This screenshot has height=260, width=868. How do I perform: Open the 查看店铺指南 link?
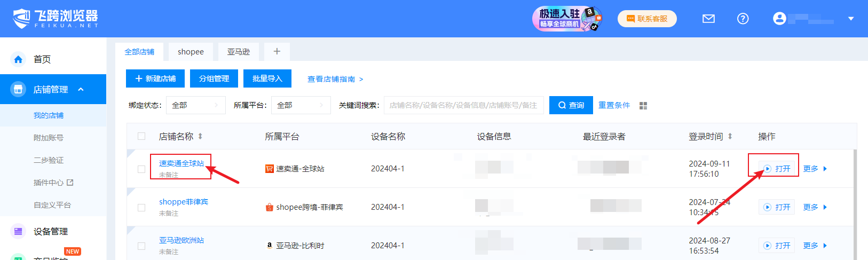[x=335, y=79]
